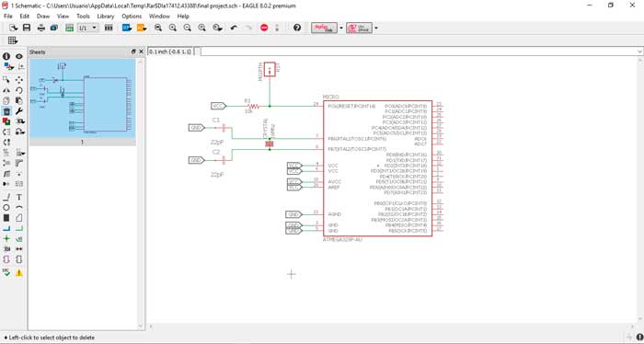Expand the Design Link dropdown arrow
644x344 pixels.
pyautogui.click(x=341, y=28)
